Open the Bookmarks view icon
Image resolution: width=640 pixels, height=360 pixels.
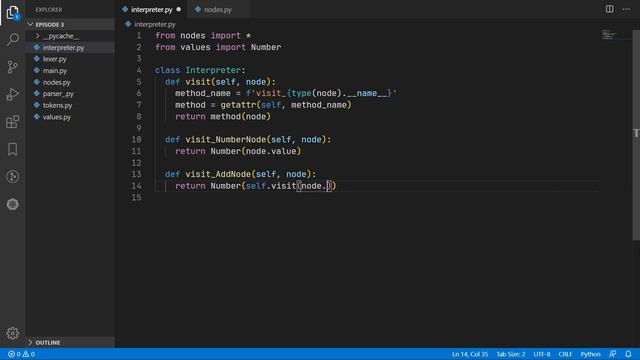click(13, 149)
